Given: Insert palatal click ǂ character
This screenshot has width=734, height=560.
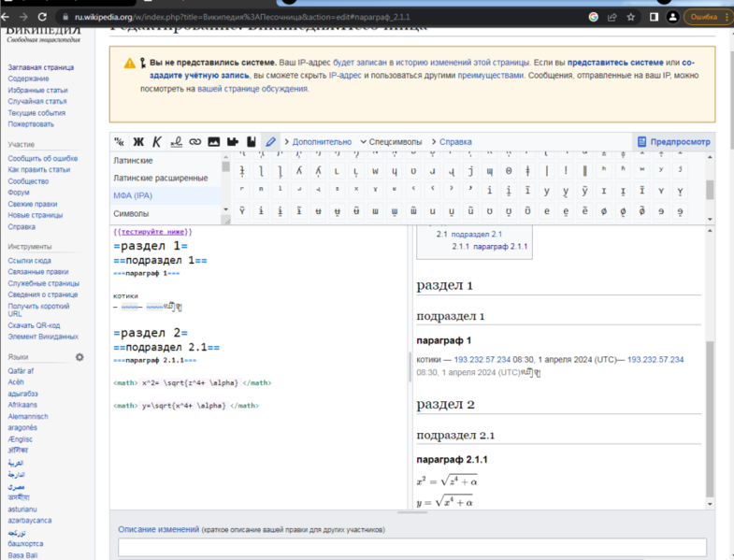Looking at the screenshot, I should (x=528, y=171).
